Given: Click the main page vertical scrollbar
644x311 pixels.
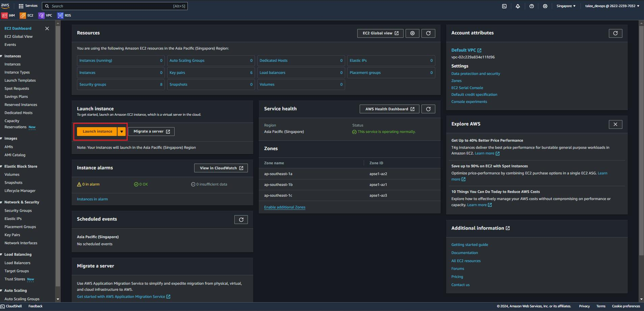Looking at the screenshot, I should [x=641, y=140].
